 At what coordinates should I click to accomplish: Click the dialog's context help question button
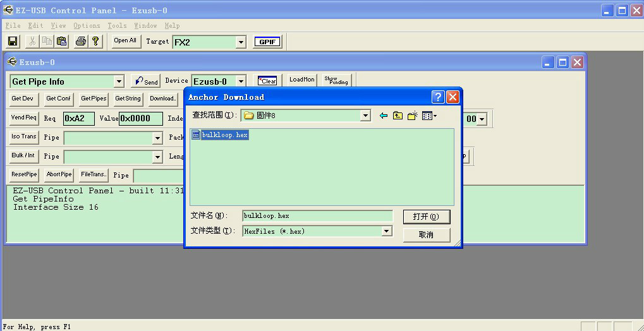438,97
